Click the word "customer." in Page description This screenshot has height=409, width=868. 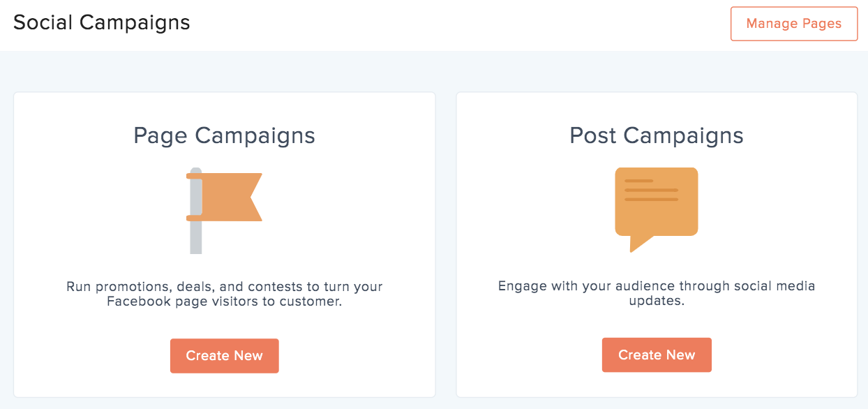click(311, 302)
